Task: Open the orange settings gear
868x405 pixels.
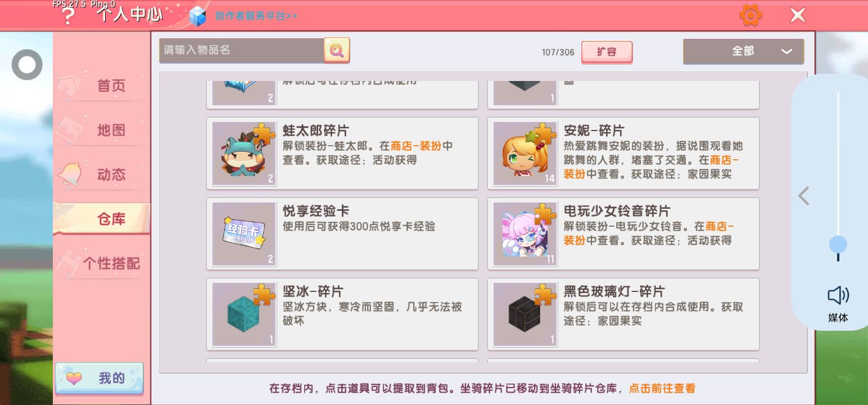Action: pyautogui.click(x=751, y=15)
